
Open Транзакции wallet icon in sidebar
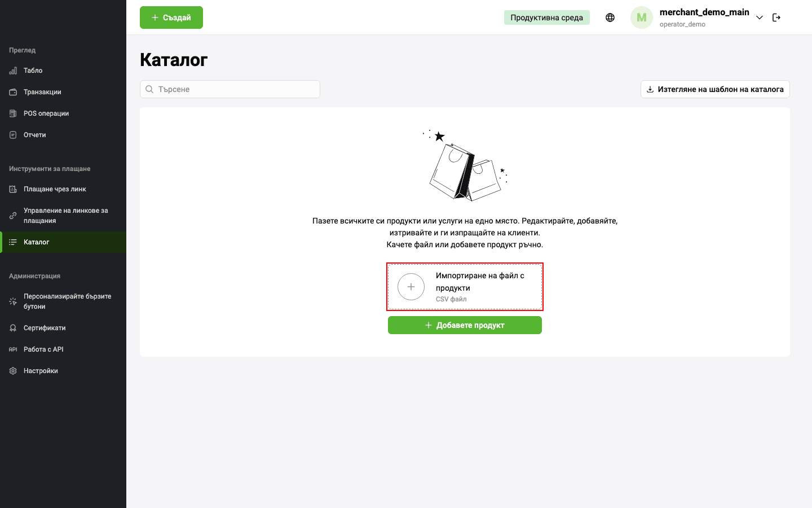(x=13, y=92)
